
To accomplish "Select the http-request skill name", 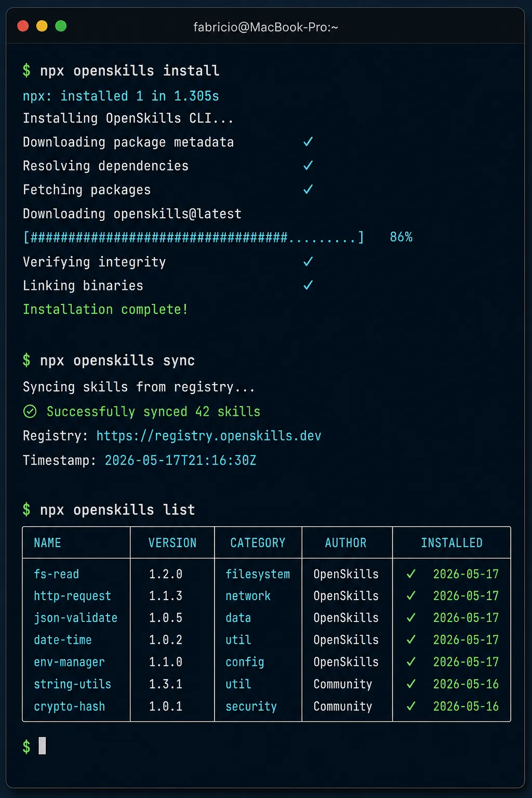I will pyautogui.click(x=72, y=596).
